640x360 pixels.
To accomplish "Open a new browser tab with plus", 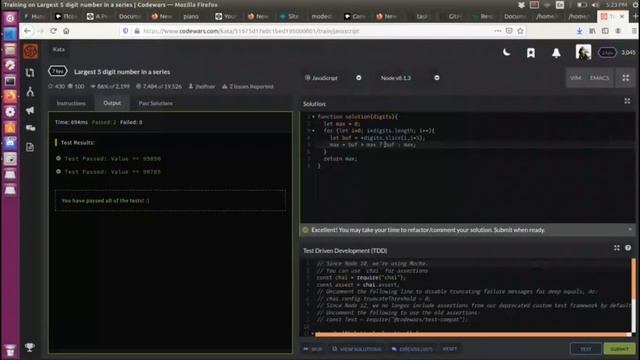I will 635,16.
